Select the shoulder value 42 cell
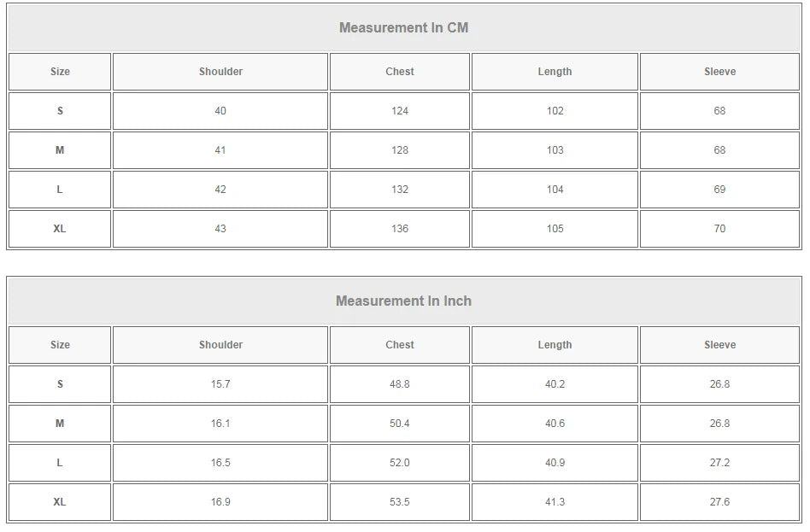The image size is (810, 532). (220, 190)
